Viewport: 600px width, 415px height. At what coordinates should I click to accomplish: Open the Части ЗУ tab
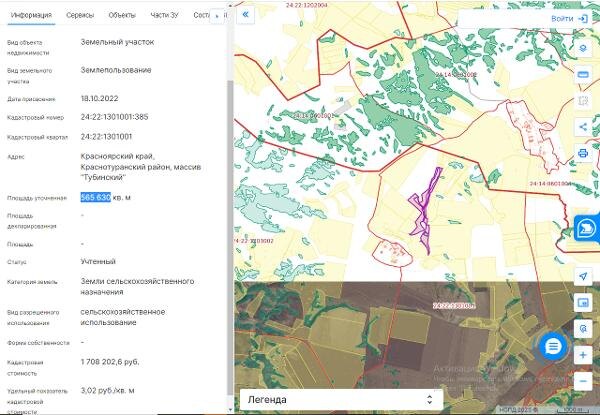tap(165, 15)
